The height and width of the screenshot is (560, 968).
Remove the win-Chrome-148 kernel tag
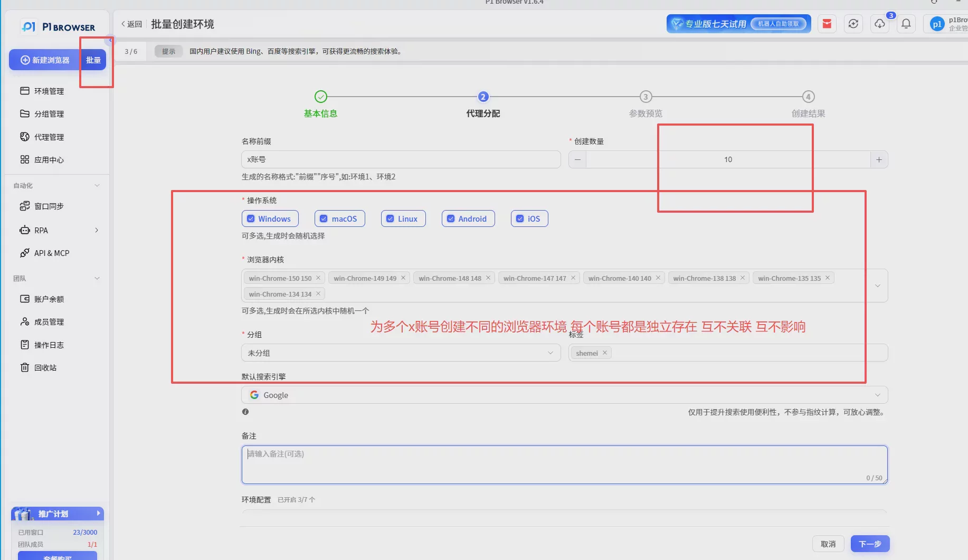[x=488, y=278]
